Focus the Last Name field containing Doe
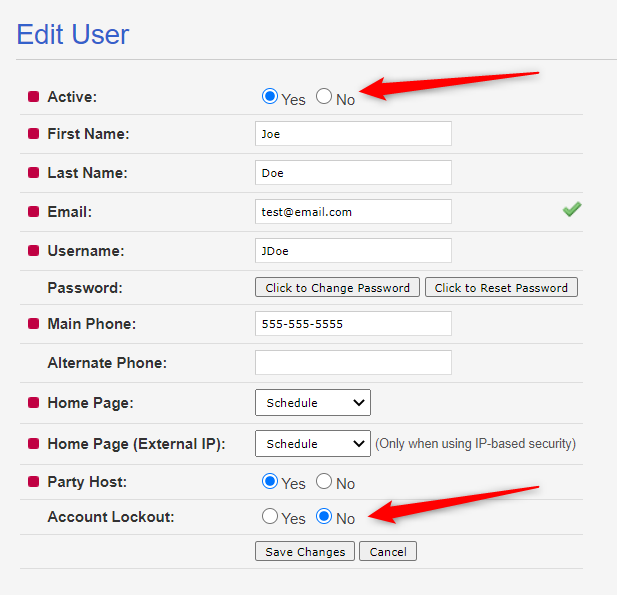The image size is (617, 595). coord(353,172)
